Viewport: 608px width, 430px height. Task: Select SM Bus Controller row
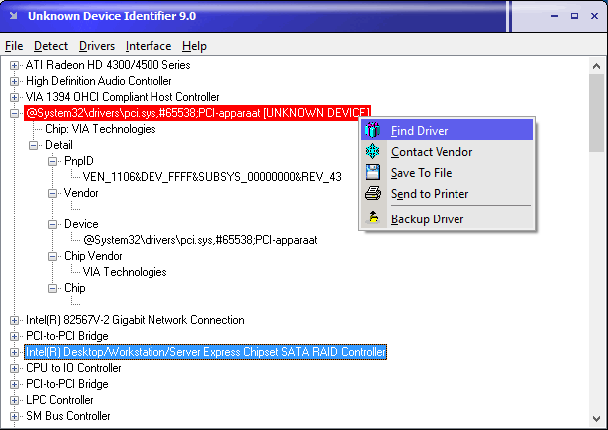coord(68,416)
